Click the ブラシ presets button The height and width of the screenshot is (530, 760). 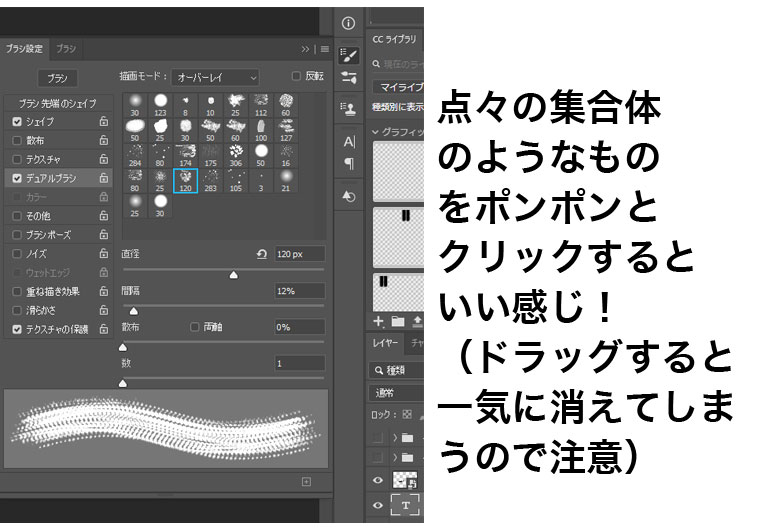[x=57, y=78]
